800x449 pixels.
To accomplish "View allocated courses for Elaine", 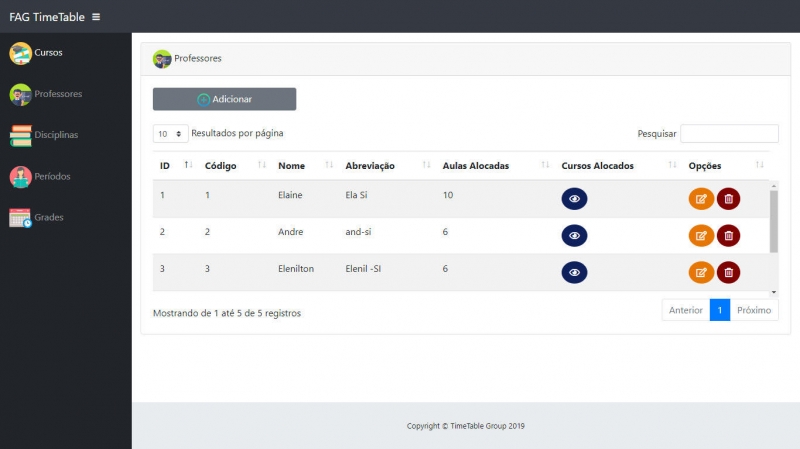I will (x=574, y=199).
